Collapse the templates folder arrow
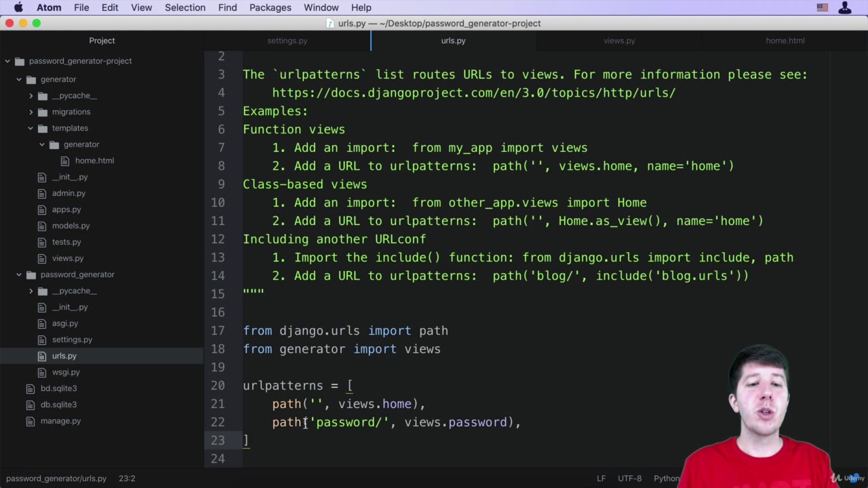 tap(31, 128)
